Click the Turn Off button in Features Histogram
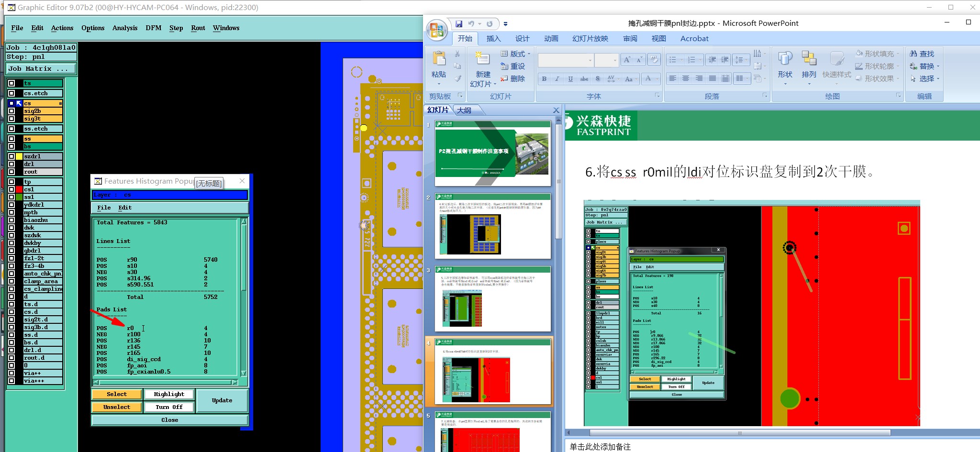Image resolution: width=980 pixels, height=452 pixels. pos(169,407)
